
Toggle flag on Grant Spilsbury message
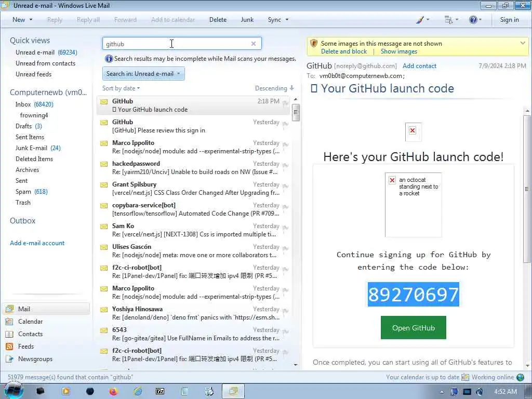click(x=285, y=186)
